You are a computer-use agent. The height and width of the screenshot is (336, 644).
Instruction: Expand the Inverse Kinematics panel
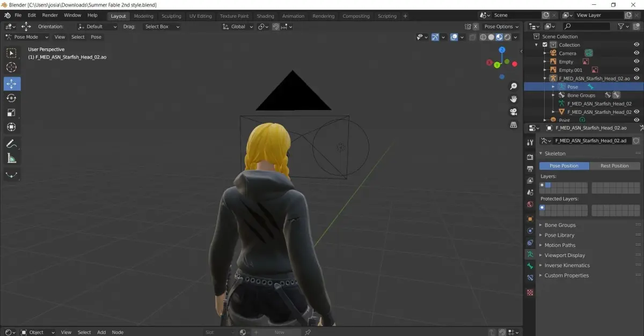point(567,265)
